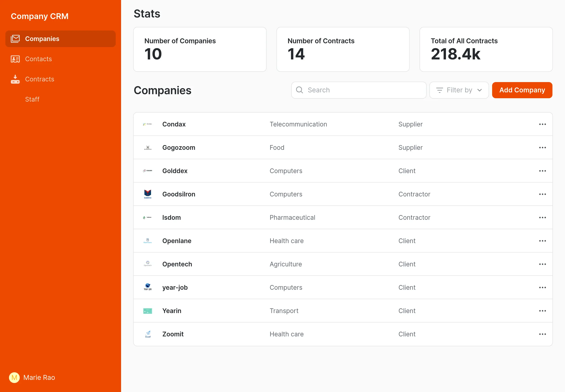This screenshot has height=392, width=565.
Task: Open three-dot menu for Zoomit row
Action: pos(542,334)
